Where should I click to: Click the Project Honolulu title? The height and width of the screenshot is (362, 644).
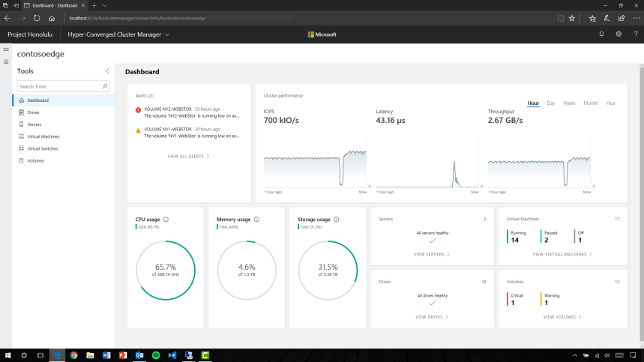(x=30, y=34)
